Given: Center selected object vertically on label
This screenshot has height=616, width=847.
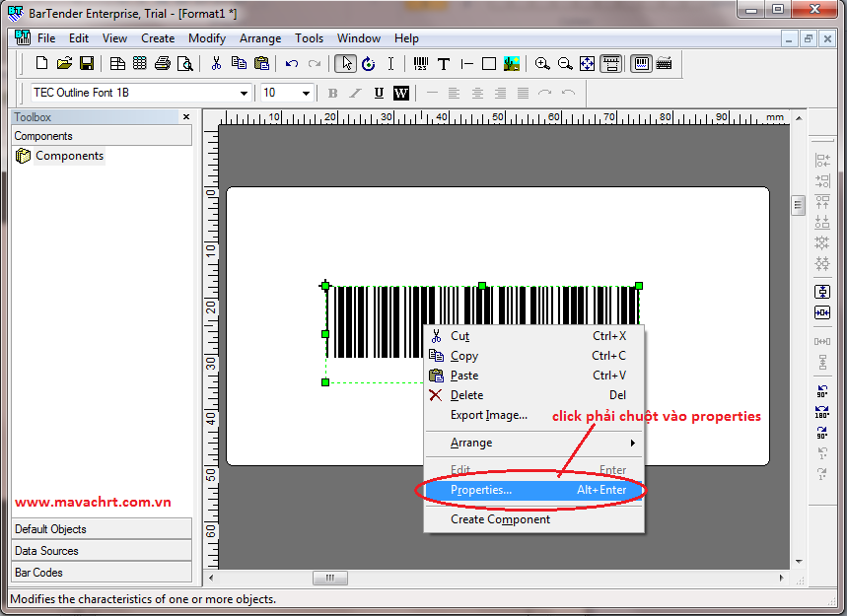Looking at the screenshot, I should click(x=822, y=292).
